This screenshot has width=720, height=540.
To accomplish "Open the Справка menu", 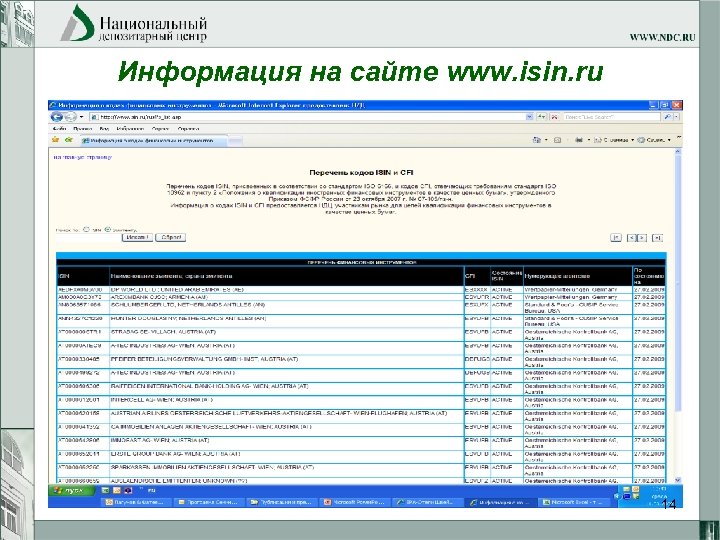I will (x=188, y=129).
